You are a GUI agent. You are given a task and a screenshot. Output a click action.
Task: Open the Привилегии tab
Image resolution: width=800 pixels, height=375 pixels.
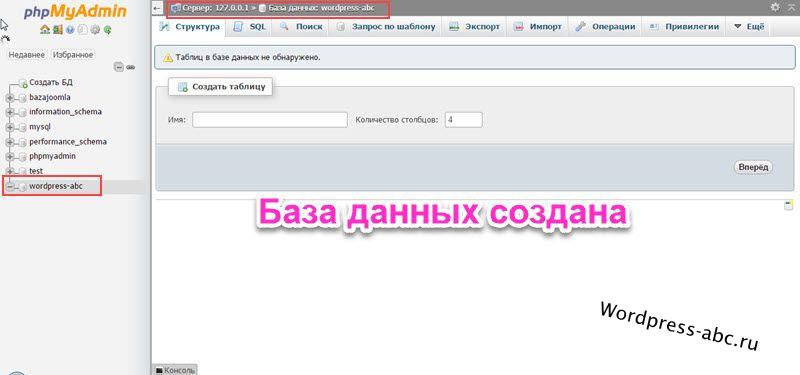click(684, 27)
